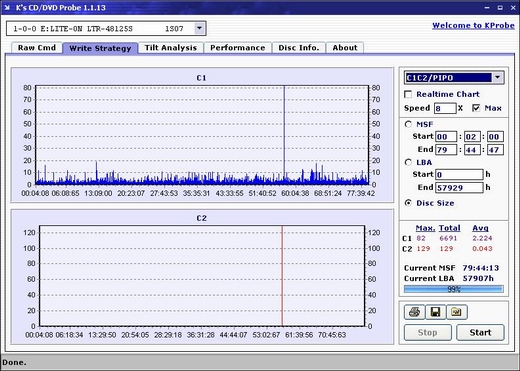Click the MSF End minutes field 79
520x371 pixels.
(446, 150)
